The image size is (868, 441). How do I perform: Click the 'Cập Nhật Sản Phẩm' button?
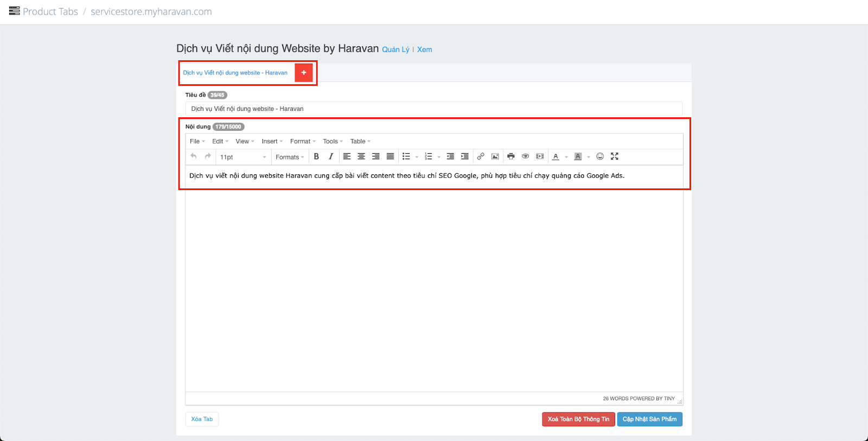650,419
